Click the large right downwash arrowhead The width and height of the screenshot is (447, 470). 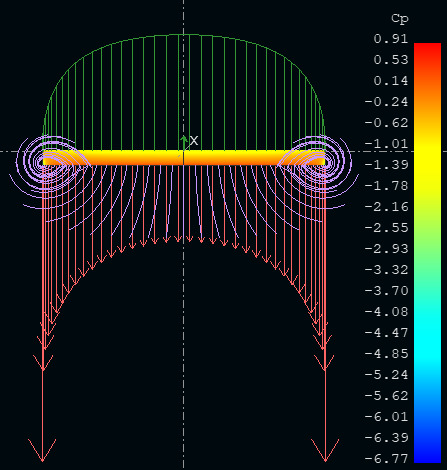coord(325,450)
